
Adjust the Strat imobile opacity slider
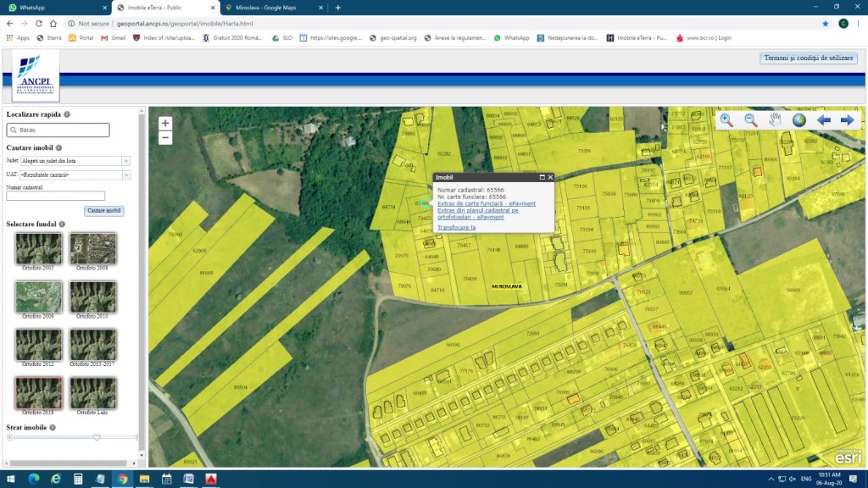point(97,437)
